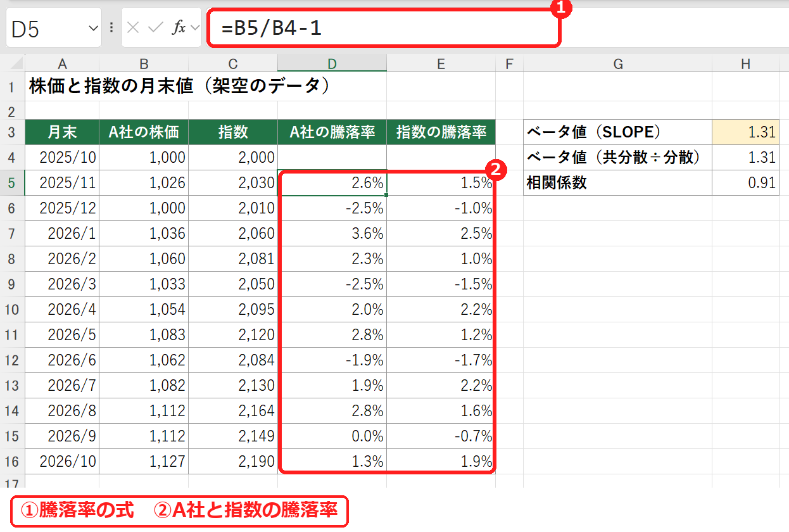Click label cell ベータ値（共分散÷分散）
This screenshot has height=532, width=789.
click(x=618, y=158)
